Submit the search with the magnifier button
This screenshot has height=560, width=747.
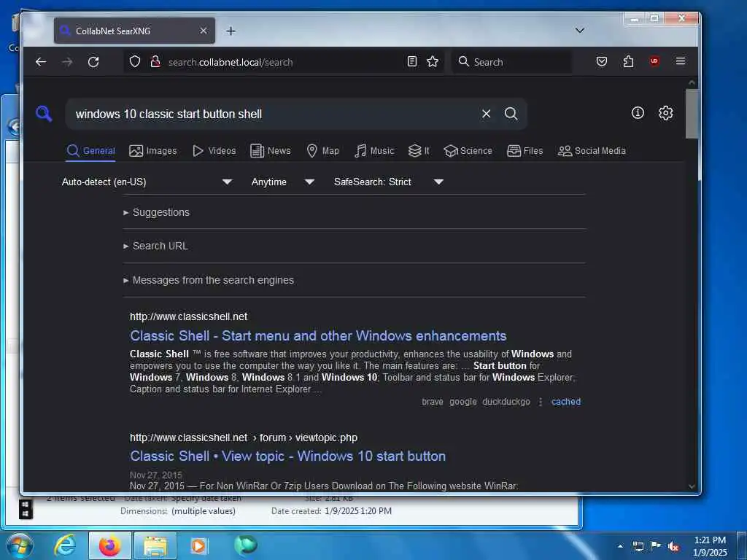pyautogui.click(x=511, y=114)
